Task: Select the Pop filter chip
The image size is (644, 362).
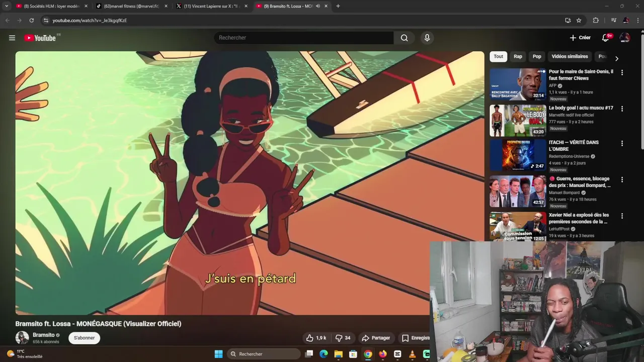Action: (537, 56)
